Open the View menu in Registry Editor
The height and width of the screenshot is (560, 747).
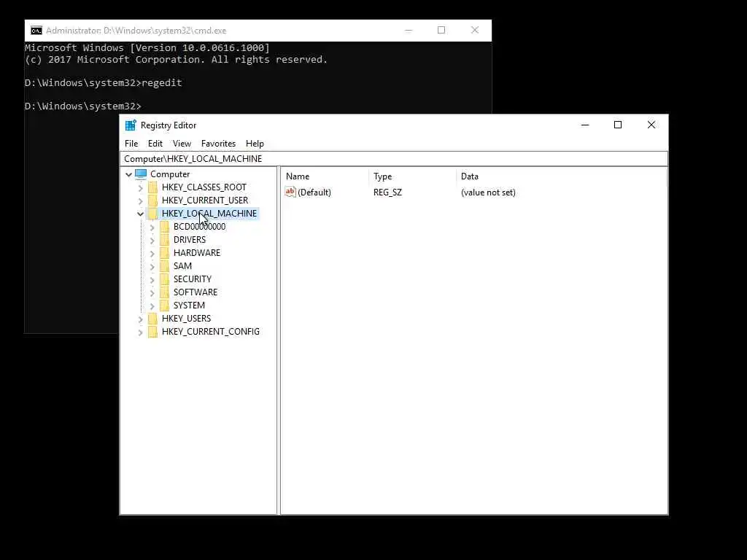[182, 144]
